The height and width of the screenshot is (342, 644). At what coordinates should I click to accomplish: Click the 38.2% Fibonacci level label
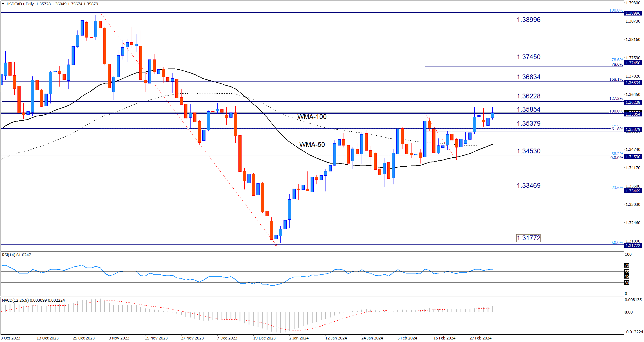pyautogui.click(x=617, y=154)
